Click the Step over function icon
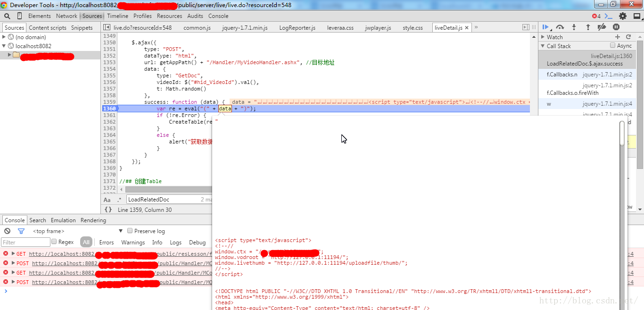The height and width of the screenshot is (310, 644). click(x=560, y=27)
